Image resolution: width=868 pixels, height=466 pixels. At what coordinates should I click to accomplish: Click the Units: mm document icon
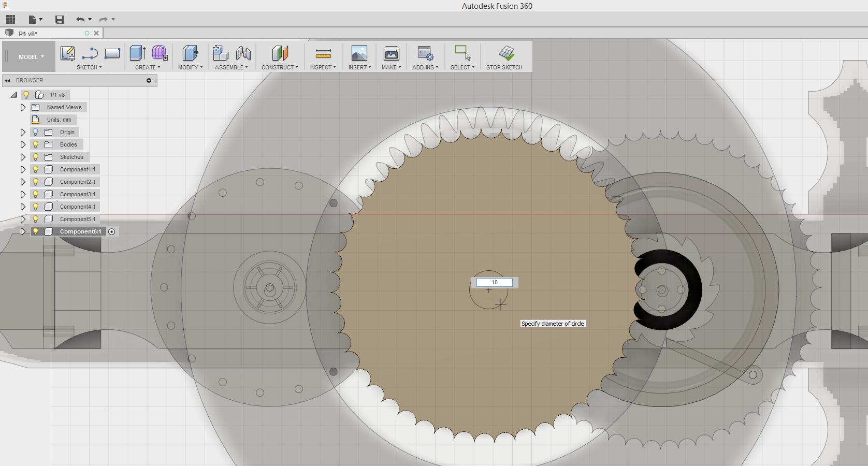[x=36, y=120]
